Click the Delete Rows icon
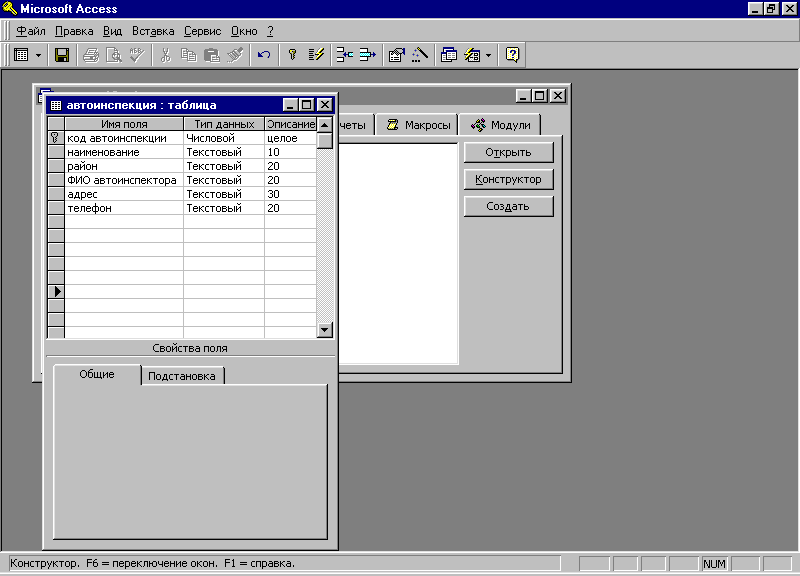Image resolution: width=800 pixels, height=576 pixels. point(367,55)
